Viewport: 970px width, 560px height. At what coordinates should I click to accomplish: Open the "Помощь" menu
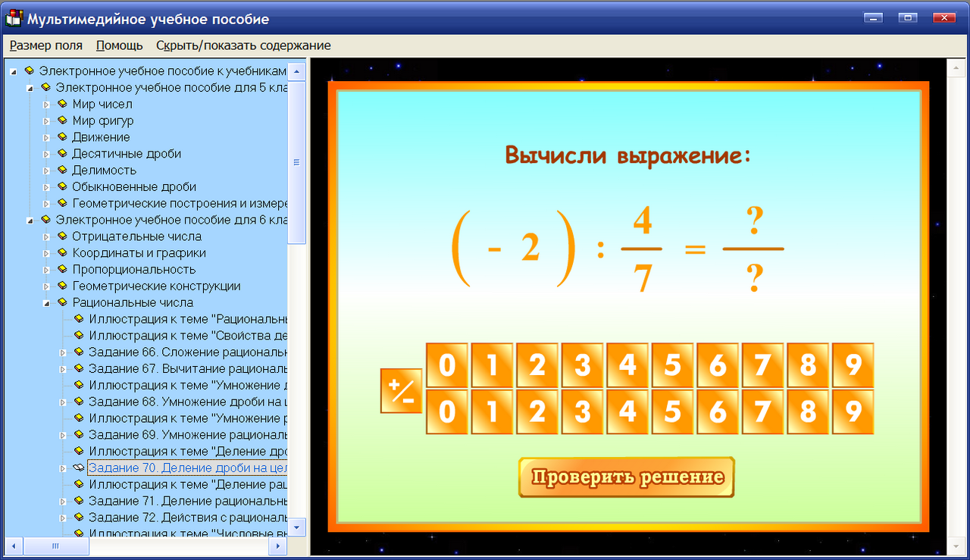[x=118, y=45]
